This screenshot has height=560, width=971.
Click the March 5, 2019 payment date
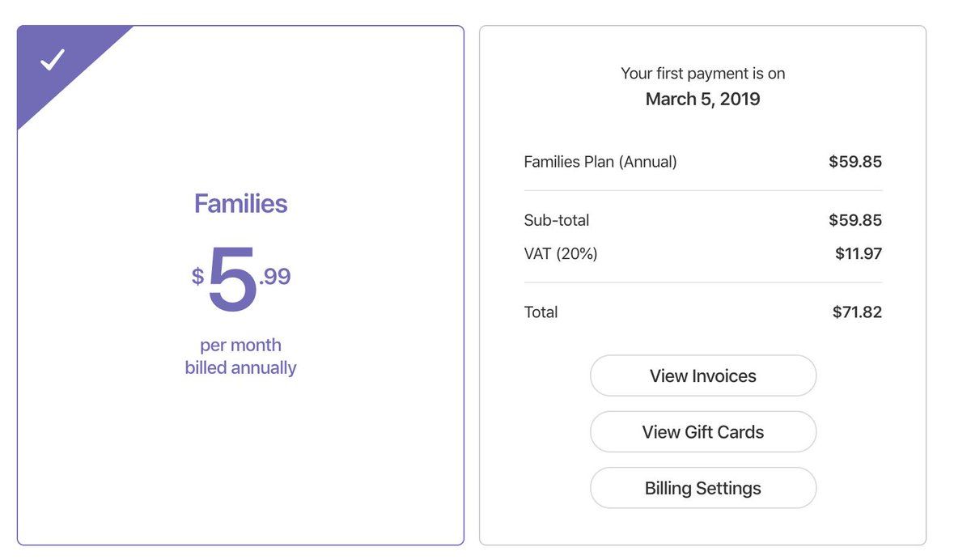[x=702, y=99]
